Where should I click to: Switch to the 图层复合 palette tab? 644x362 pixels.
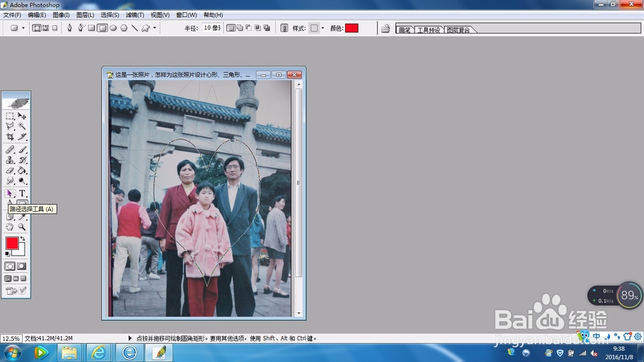tap(458, 30)
